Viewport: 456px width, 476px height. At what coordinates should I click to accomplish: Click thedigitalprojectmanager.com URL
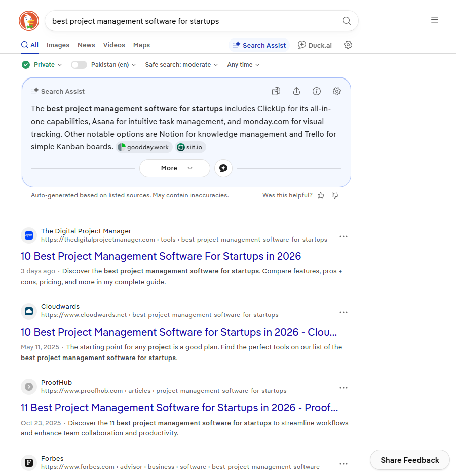coord(184,240)
